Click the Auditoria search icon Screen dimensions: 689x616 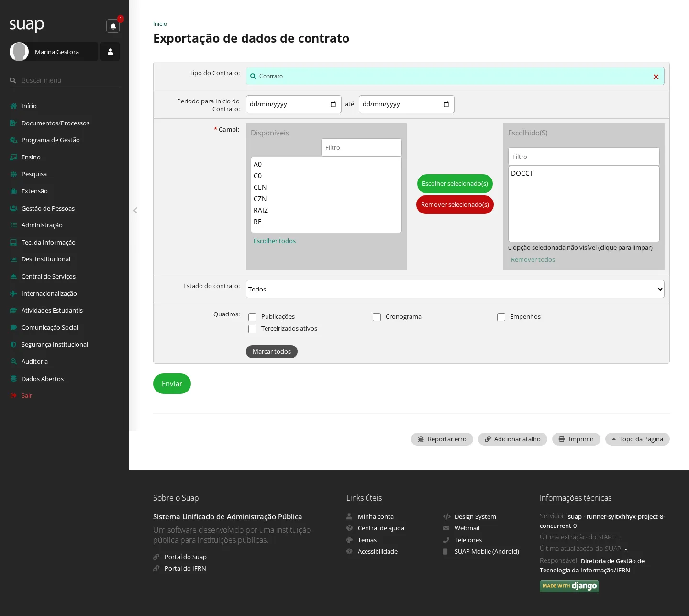(x=13, y=361)
